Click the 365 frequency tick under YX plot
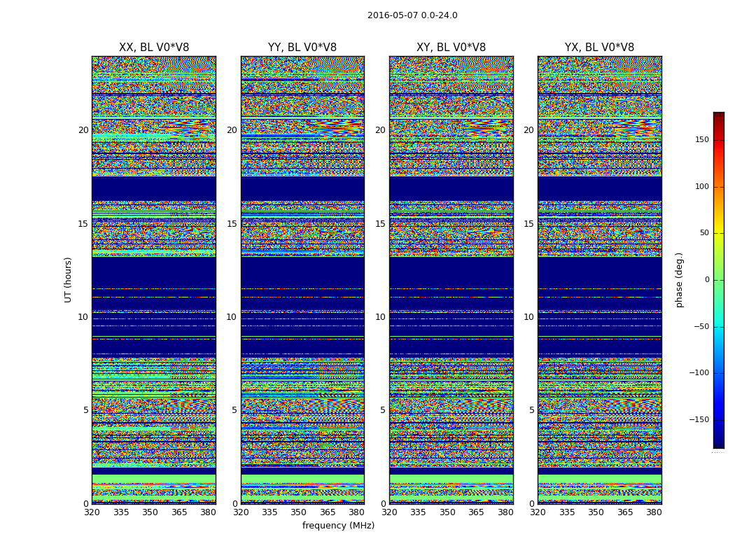 click(625, 512)
